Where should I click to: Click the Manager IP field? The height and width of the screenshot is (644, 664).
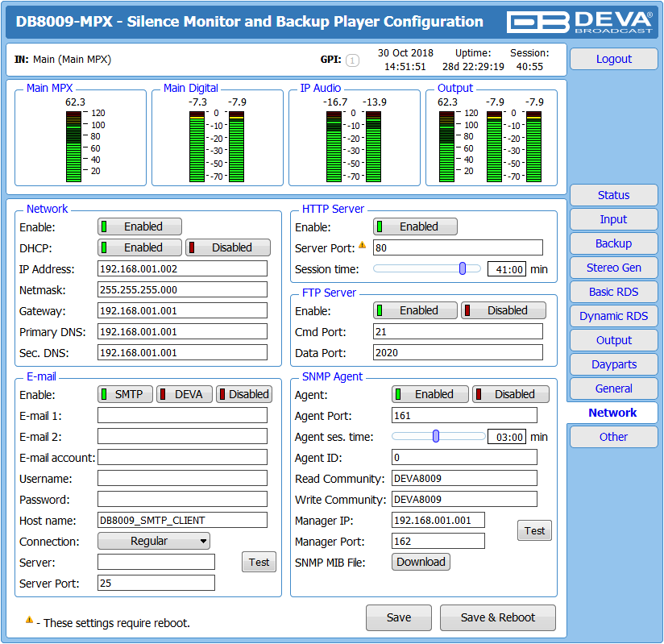438,521
